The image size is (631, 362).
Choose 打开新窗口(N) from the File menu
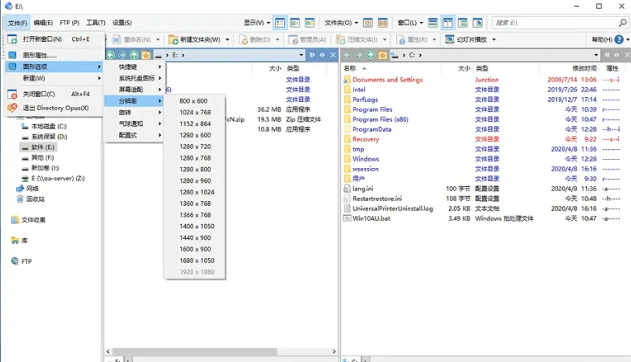pos(54,39)
